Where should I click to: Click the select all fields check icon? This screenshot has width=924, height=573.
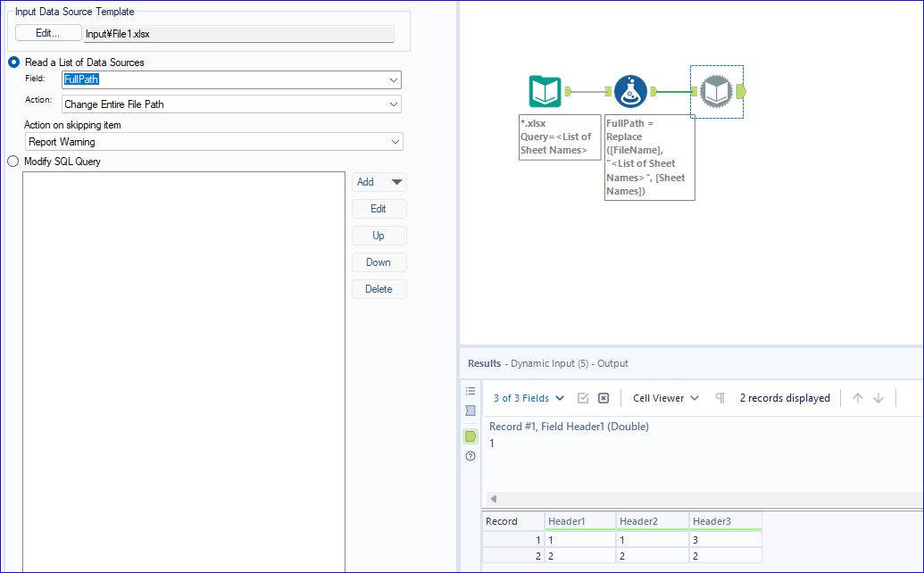(x=583, y=398)
